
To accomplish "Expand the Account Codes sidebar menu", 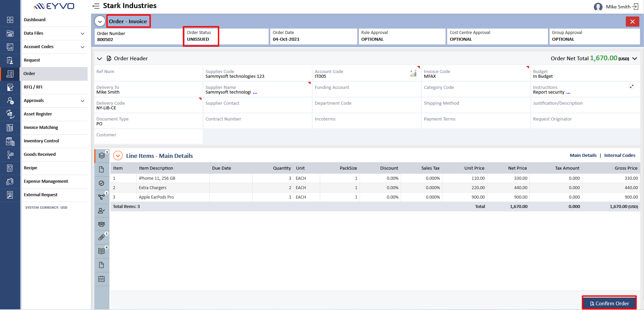I will (x=83, y=47).
